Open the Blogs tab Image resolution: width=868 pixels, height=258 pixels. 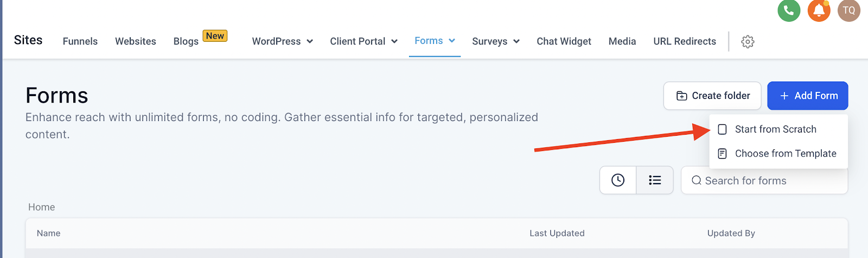[x=186, y=41]
